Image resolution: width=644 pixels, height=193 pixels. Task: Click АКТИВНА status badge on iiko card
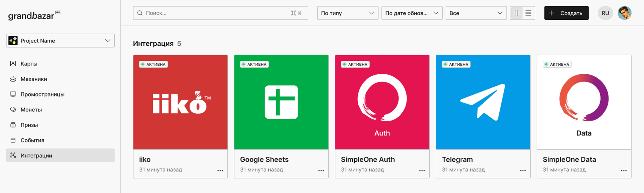pyautogui.click(x=153, y=64)
